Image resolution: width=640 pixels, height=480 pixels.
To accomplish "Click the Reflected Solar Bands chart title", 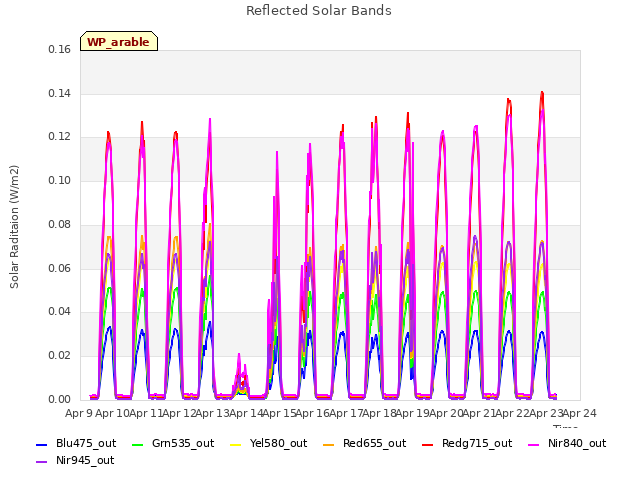I will [x=319, y=11].
